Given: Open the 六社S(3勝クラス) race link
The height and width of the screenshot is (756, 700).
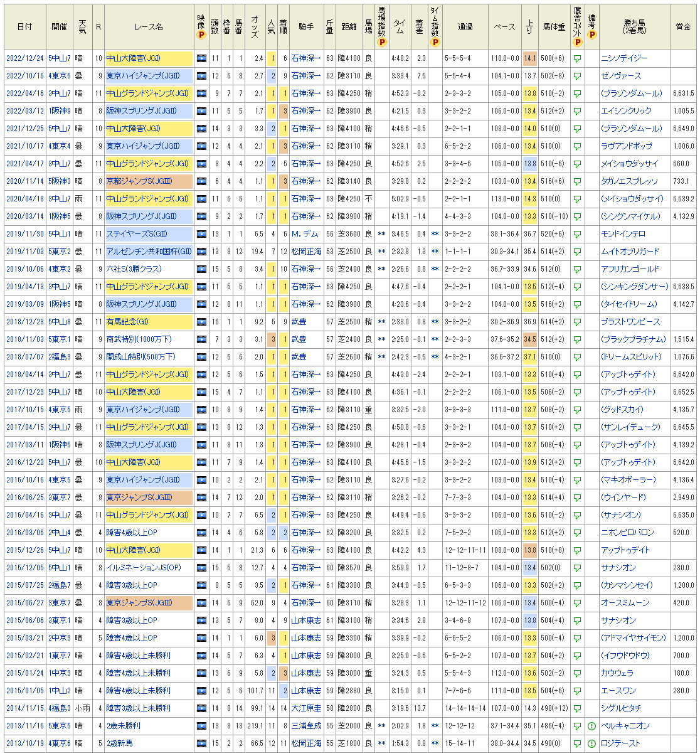Looking at the screenshot, I should (x=134, y=269).
